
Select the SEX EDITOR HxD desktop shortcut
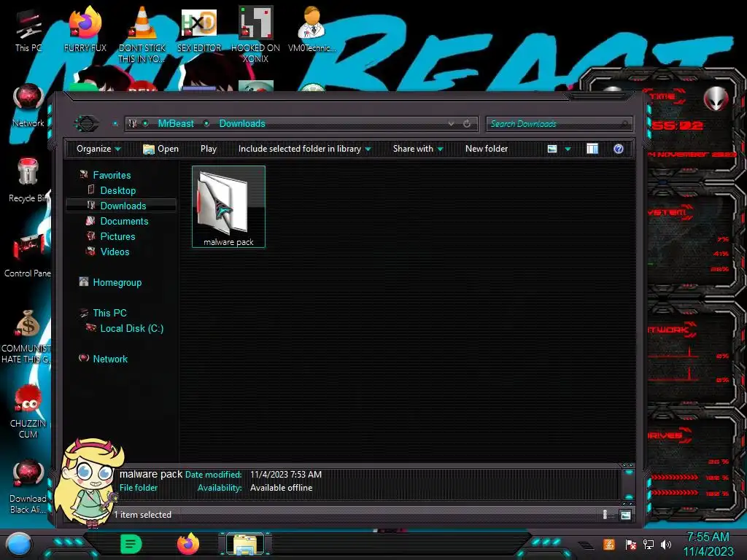point(199,29)
